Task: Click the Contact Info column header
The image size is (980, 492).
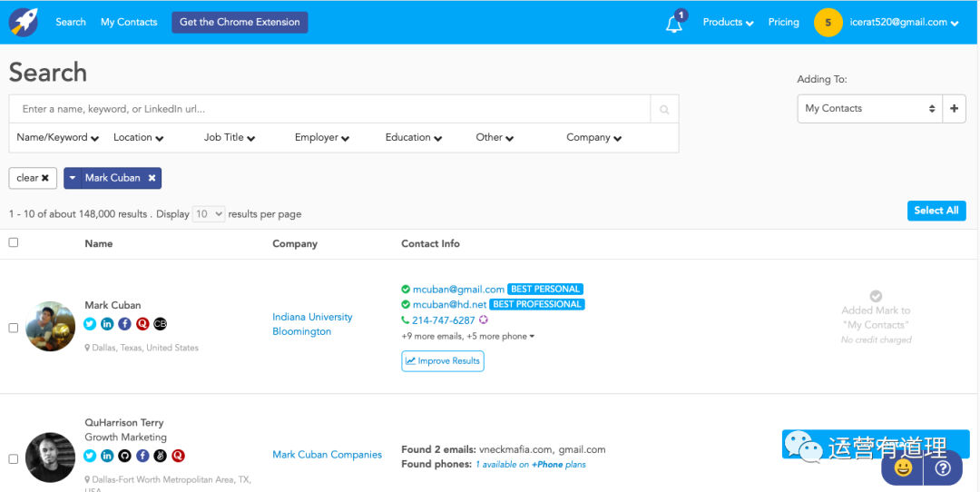Action: pyautogui.click(x=430, y=244)
